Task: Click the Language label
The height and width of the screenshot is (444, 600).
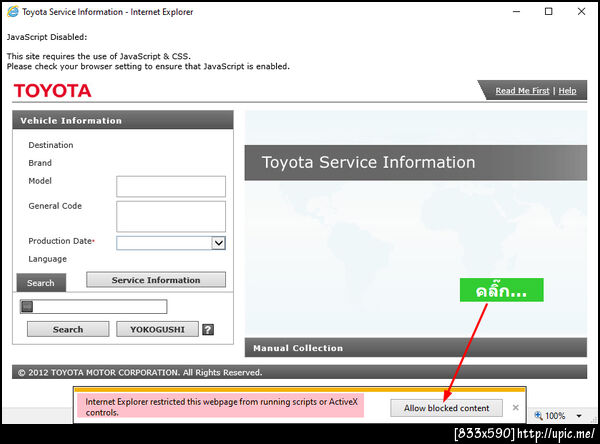Action: (x=47, y=259)
